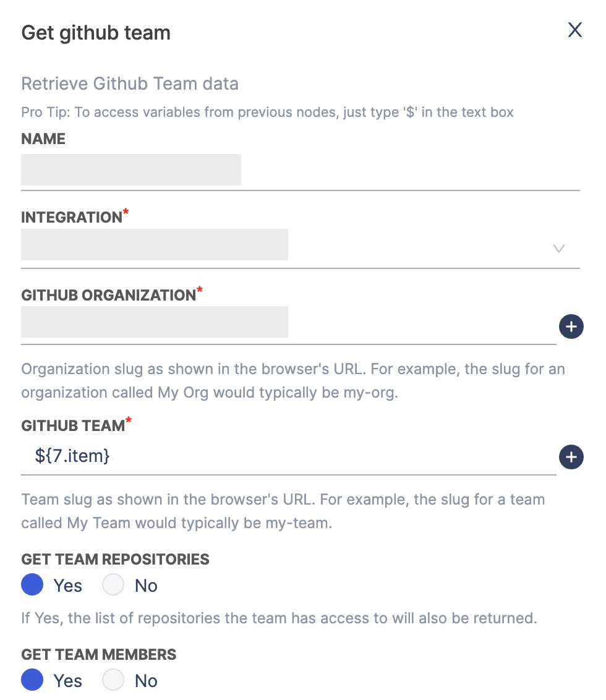Choose No for Get Team Repositories
Image resolution: width=606 pixels, height=700 pixels.
114,585
